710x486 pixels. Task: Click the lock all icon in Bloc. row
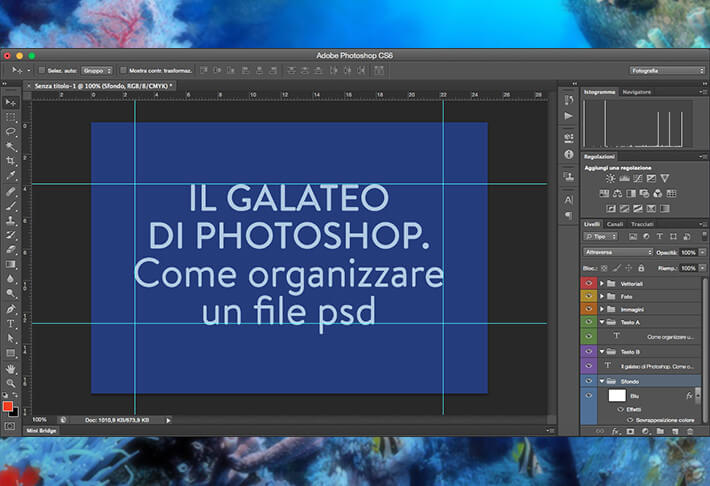tap(641, 268)
